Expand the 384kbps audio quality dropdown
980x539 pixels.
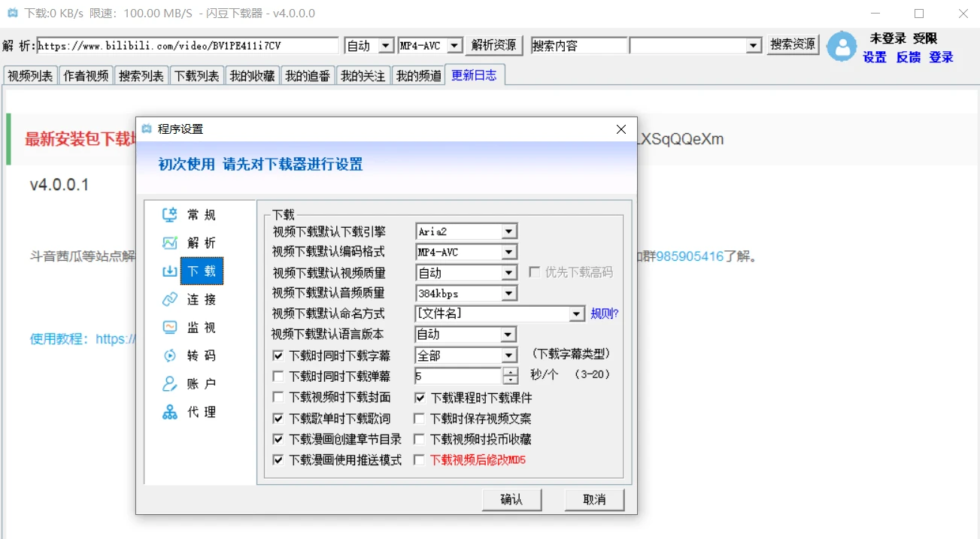click(509, 293)
